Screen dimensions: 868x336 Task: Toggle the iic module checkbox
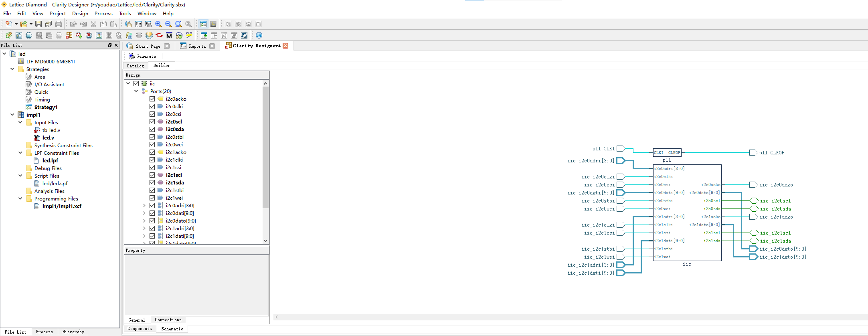pyautogui.click(x=136, y=83)
